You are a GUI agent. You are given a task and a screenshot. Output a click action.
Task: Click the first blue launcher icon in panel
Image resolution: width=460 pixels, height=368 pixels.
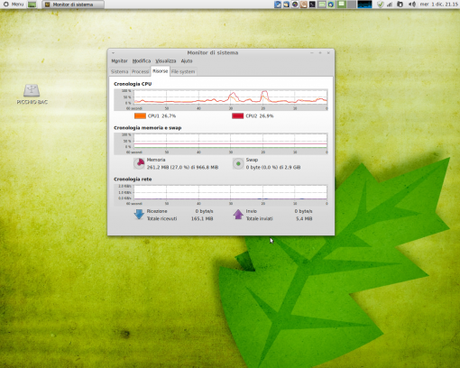tap(278, 4)
